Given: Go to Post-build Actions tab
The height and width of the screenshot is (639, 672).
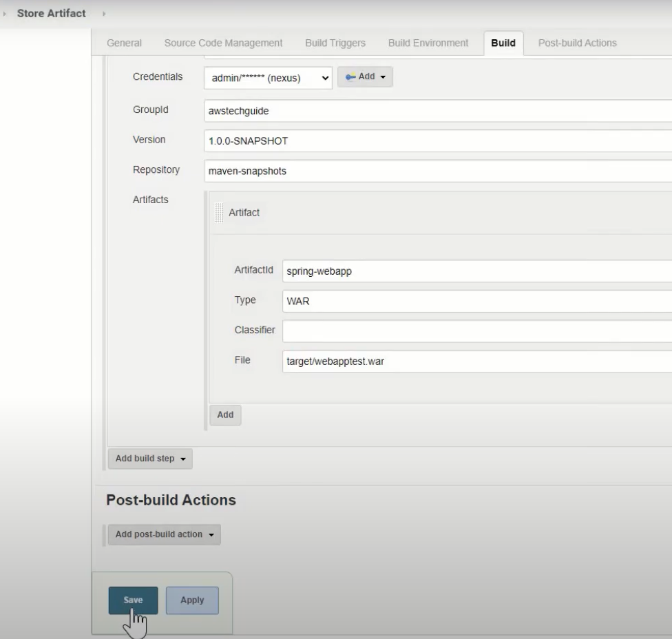Looking at the screenshot, I should click(577, 43).
